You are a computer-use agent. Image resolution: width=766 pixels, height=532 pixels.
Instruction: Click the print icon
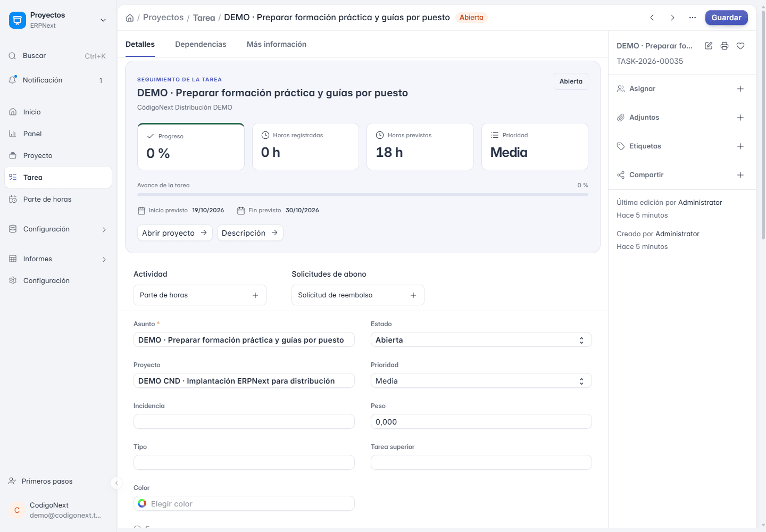pyautogui.click(x=725, y=46)
